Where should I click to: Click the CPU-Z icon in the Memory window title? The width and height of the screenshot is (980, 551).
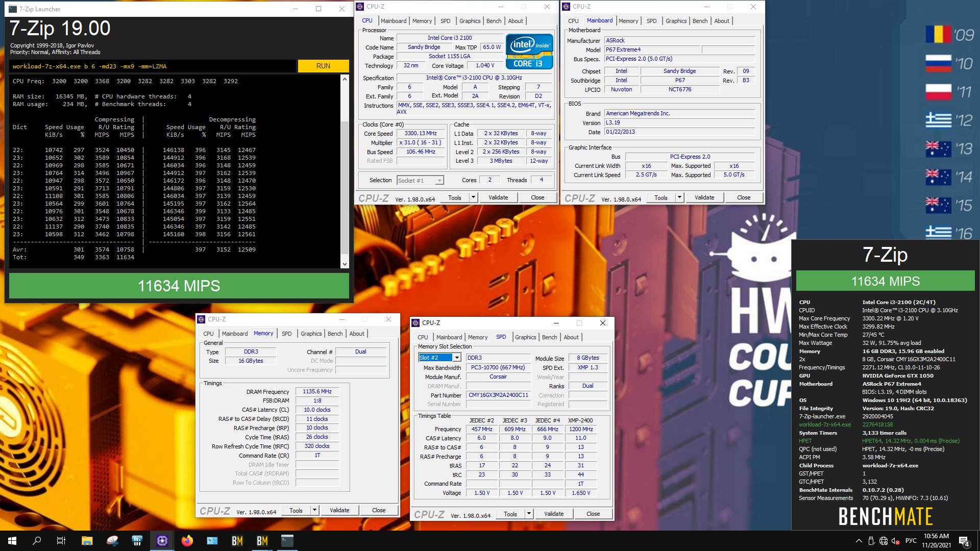[x=201, y=319]
